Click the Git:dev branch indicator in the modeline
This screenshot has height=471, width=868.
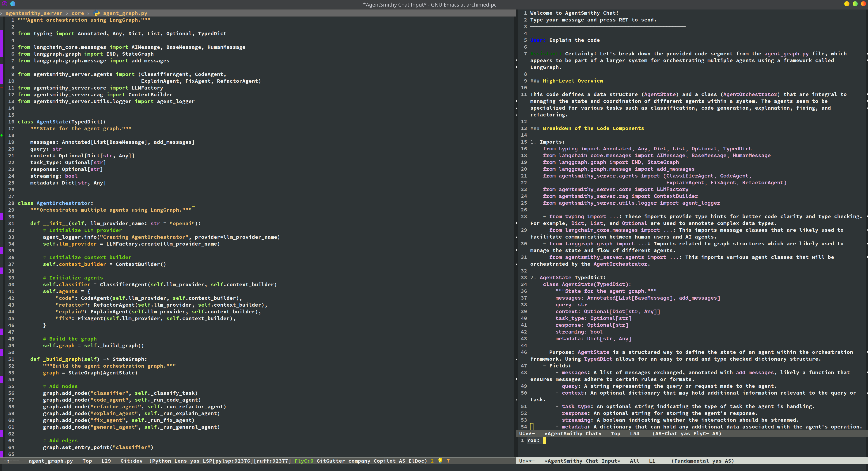click(131, 461)
